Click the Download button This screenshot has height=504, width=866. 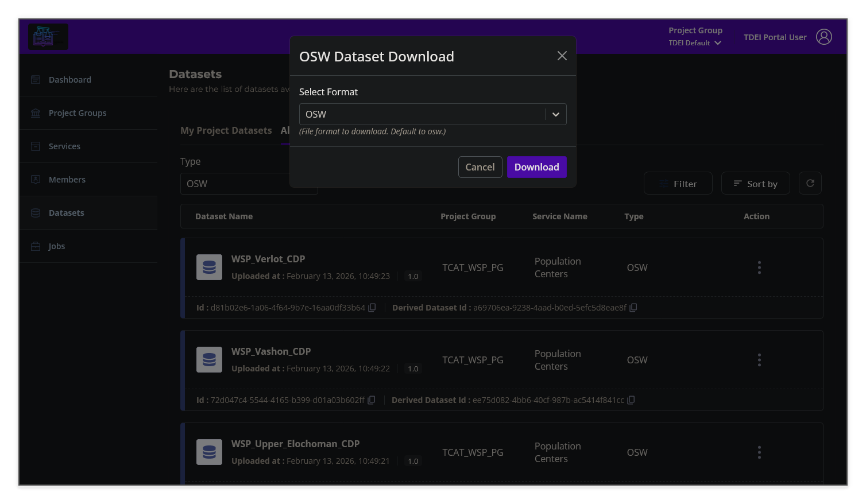pos(536,166)
